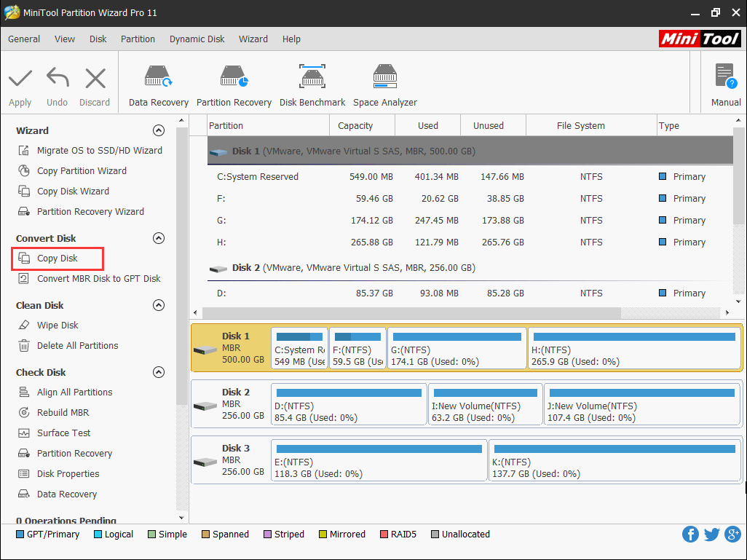The width and height of the screenshot is (747, 560).
Task: Open the Data Recovery toolbar tool
Action: point(158,84)
